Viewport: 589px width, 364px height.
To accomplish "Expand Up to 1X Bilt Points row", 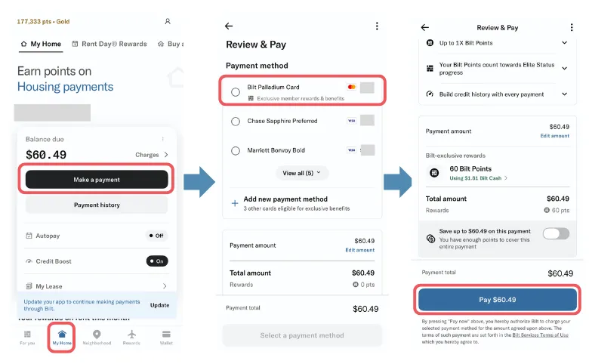I will pos(564,43).
